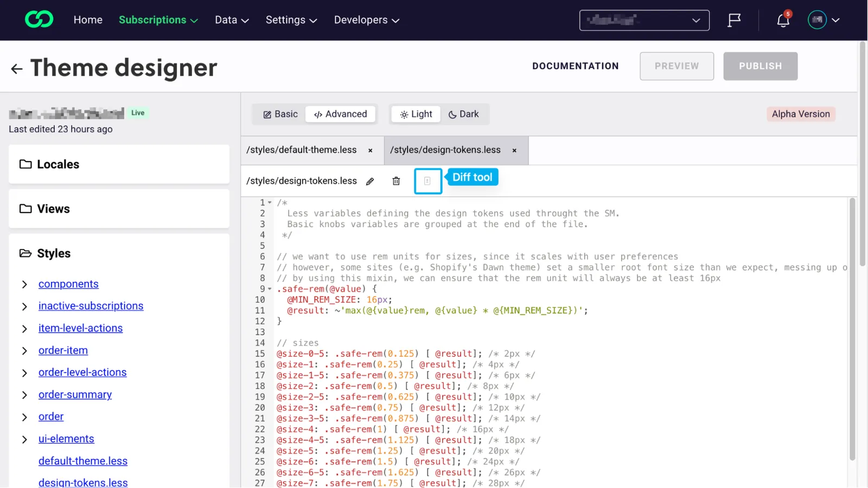The height and width of the screenshot is (488, 868).
Task: Open the Subscriptions menu
Action: [x=158, y=20]
